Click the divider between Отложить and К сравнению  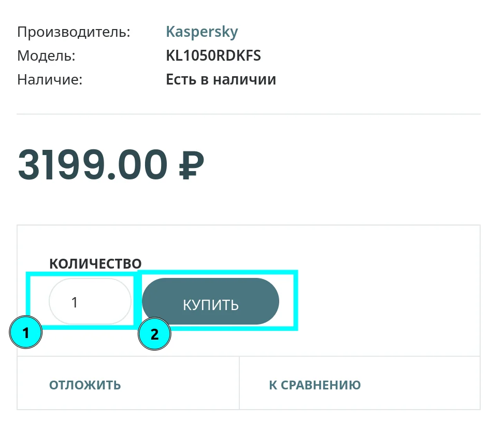tap(239, 383)
